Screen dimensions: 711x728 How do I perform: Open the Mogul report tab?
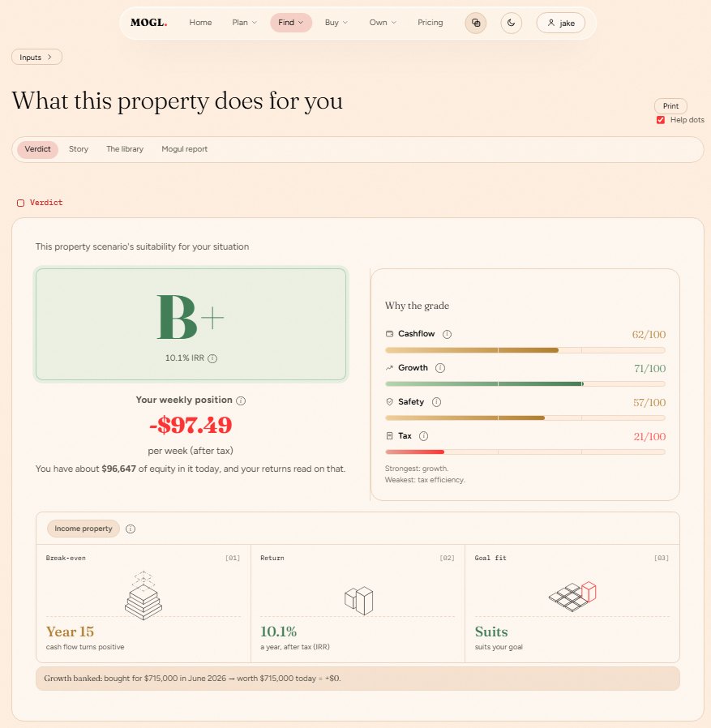[x=184, y=149]
